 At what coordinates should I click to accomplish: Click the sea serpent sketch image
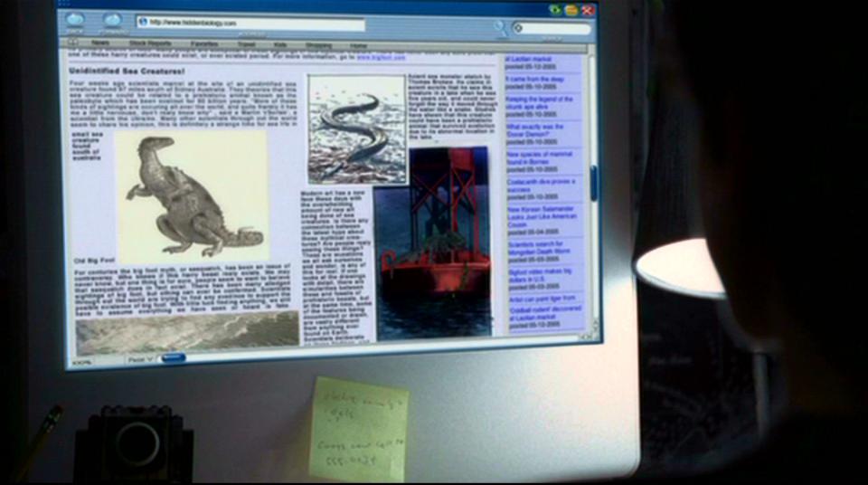(x=356, y=128)
